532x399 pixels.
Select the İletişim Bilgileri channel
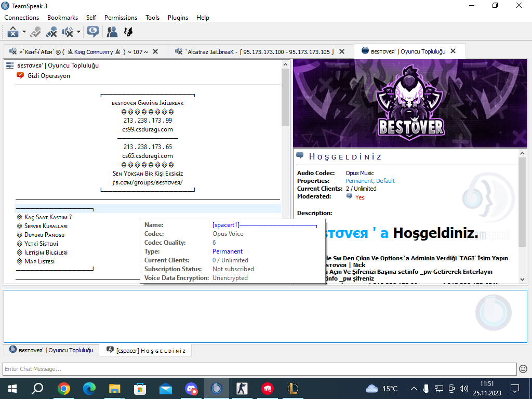pos(46,252)
